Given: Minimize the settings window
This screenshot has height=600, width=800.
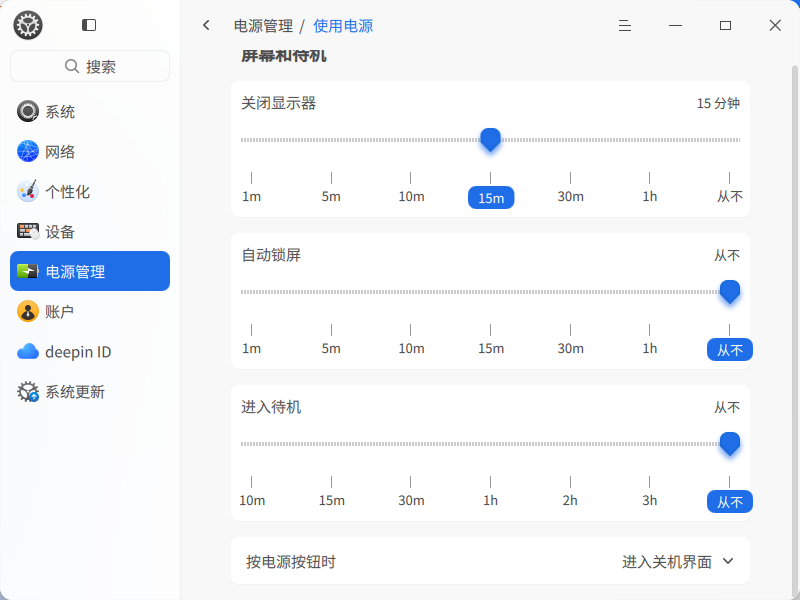Looking at the screenshot, I should coord(676,26).
